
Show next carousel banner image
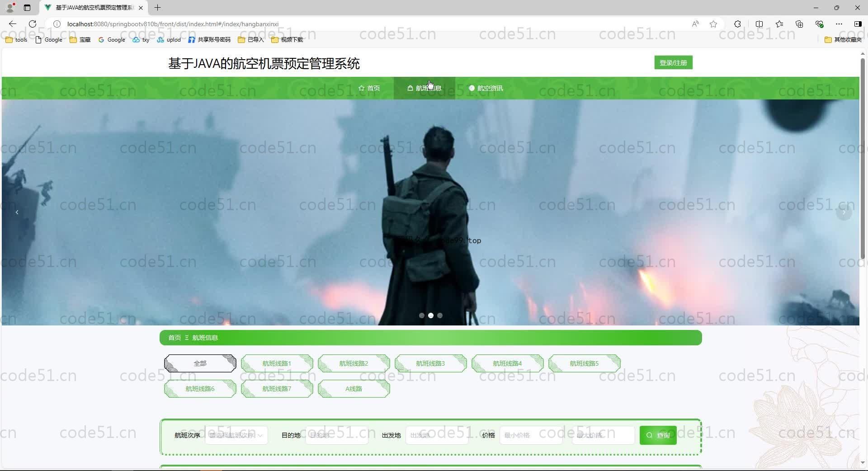coord(844,212)
